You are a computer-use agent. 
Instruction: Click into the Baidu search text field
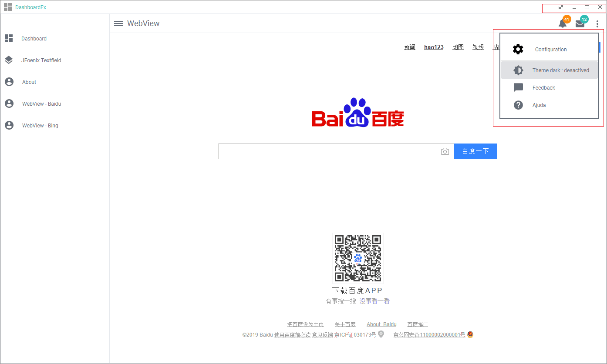[329, 151]
